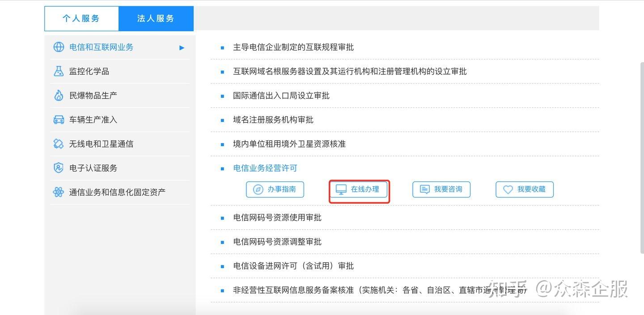Expand the 电信和互联网业务 category arrow
The image size is (644, 315).
click(182, 47)
